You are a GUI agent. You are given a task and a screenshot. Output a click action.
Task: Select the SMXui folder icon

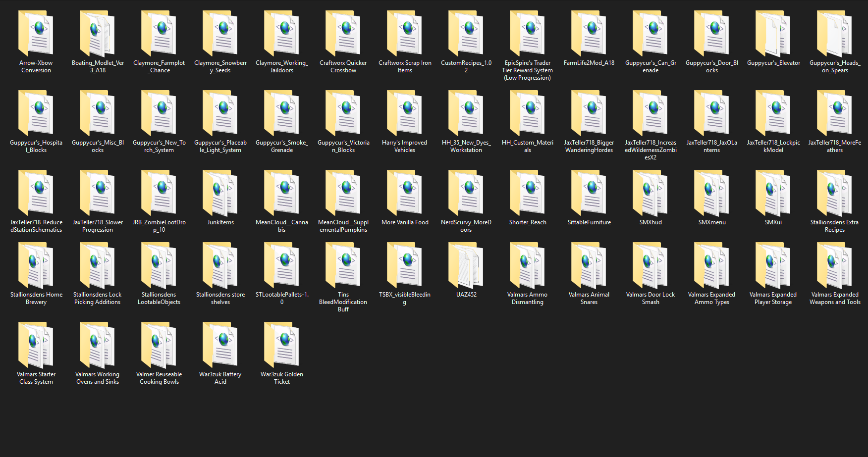click(x=773, y=193)
